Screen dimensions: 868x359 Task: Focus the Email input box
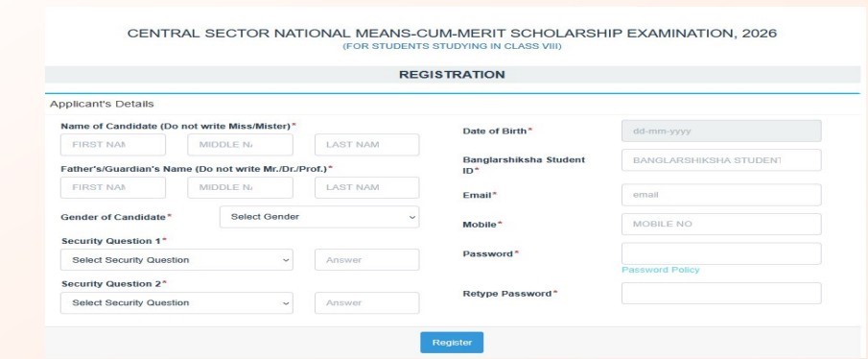point(721,195)
